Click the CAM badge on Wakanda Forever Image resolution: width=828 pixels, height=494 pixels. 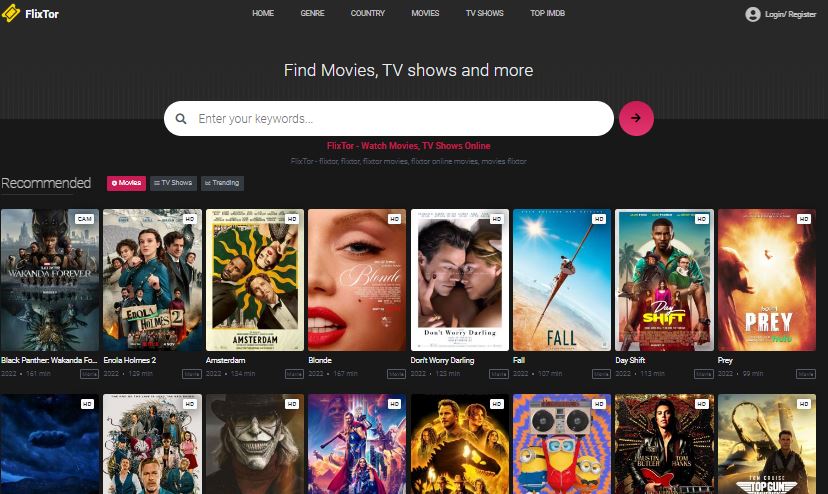click(84, 219)
